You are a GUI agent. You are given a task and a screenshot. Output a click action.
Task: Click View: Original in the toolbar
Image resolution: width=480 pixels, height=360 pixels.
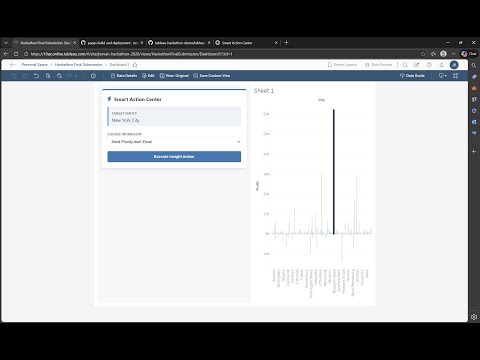click(x=174, y=76)
